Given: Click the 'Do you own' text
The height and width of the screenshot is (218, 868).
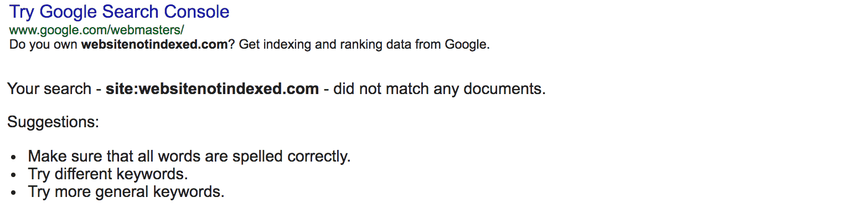Looking at the screenshot, I should tap(44, 45).
